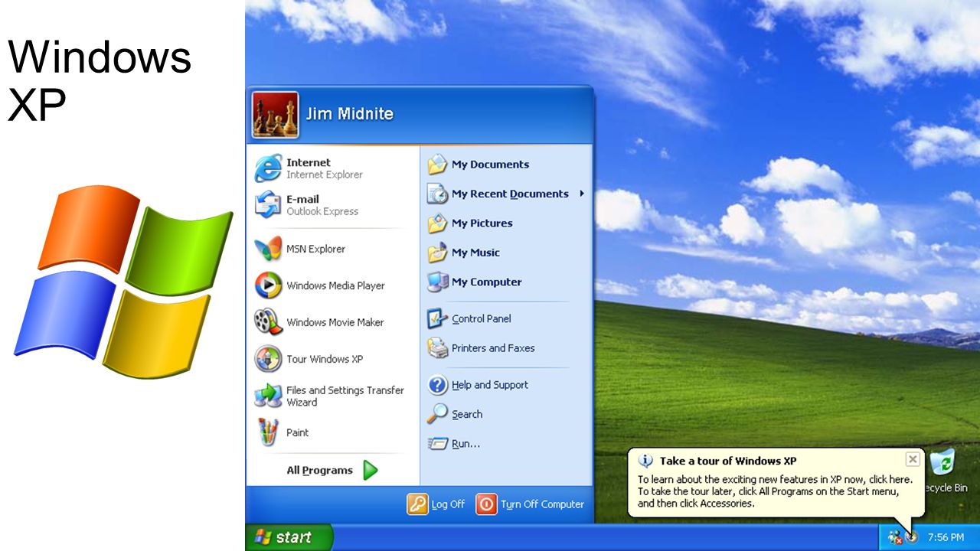Click the Start button
The image size is (980, 551).
289,537
